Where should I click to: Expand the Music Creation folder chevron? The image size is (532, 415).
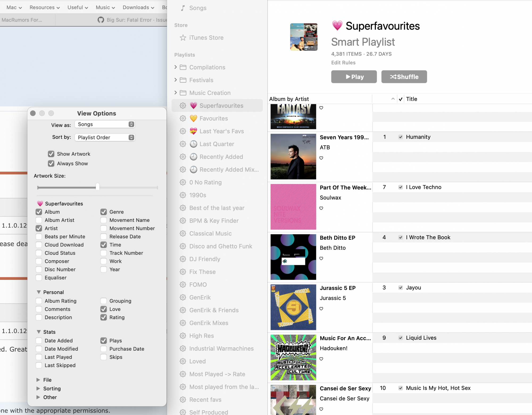click(176, 93)
